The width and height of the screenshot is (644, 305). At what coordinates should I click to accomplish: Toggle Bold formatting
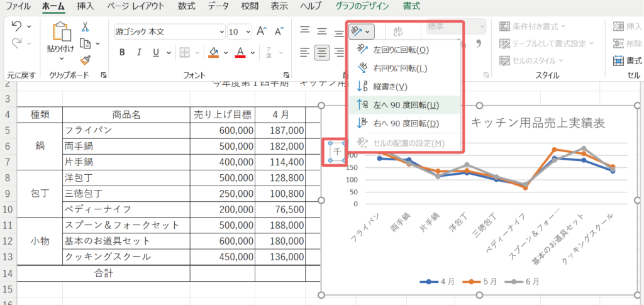(x=122, y=52)
